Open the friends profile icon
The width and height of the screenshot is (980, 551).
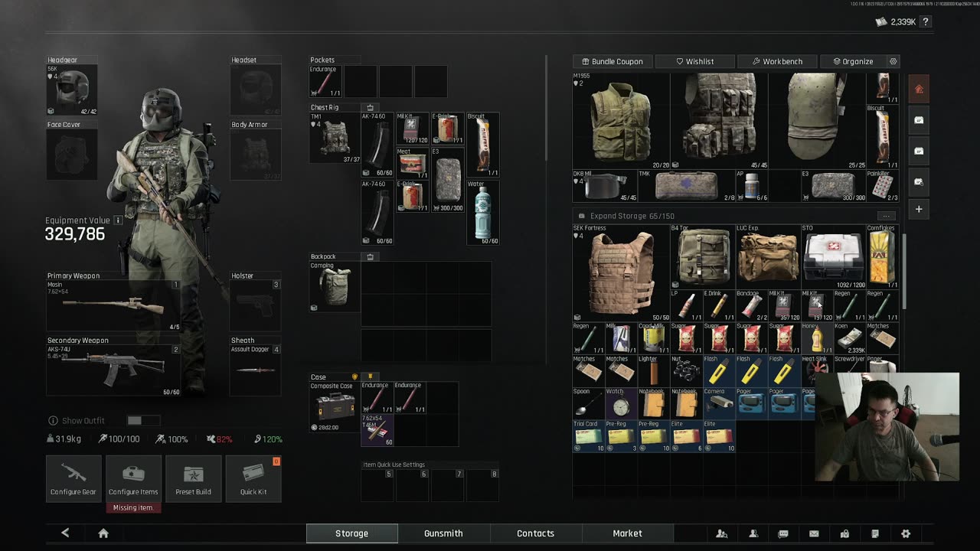pyautogui.click(x=753, y=533)
